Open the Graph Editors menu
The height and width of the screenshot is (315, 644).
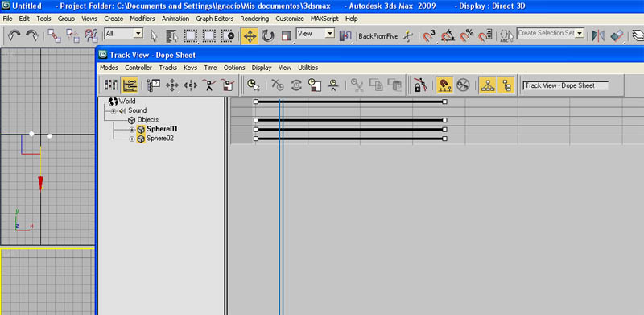(214, 19)
